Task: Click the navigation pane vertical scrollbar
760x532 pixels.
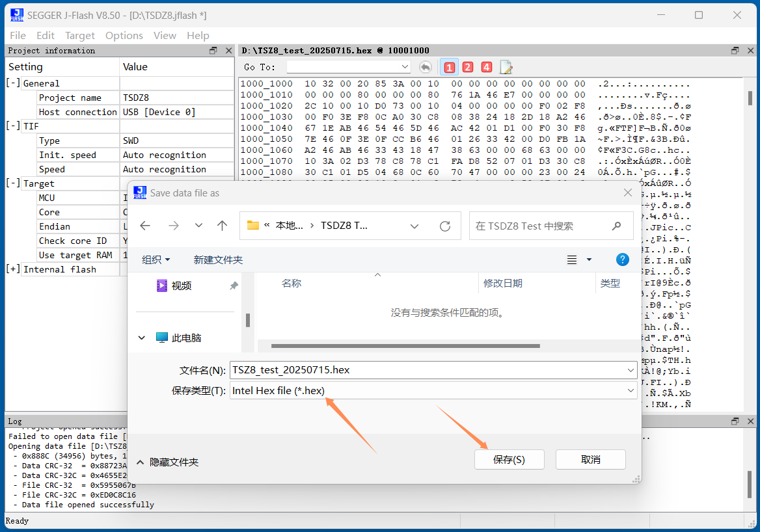Action: 248,320
